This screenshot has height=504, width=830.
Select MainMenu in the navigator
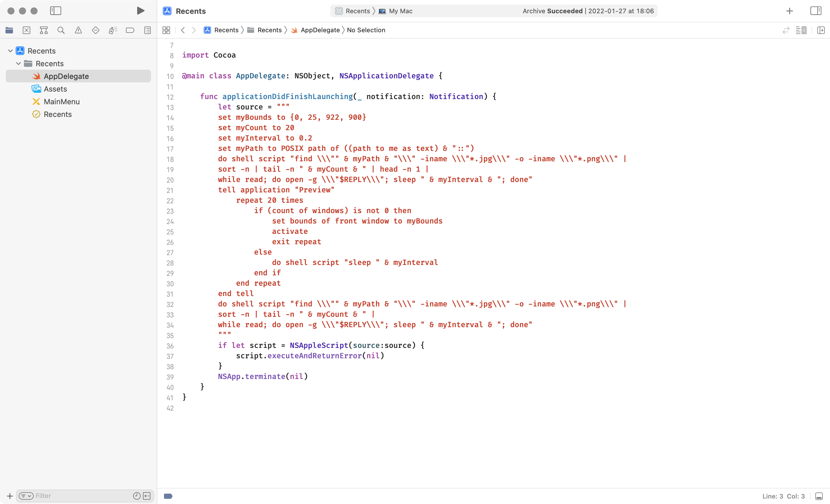click(62, 102)
